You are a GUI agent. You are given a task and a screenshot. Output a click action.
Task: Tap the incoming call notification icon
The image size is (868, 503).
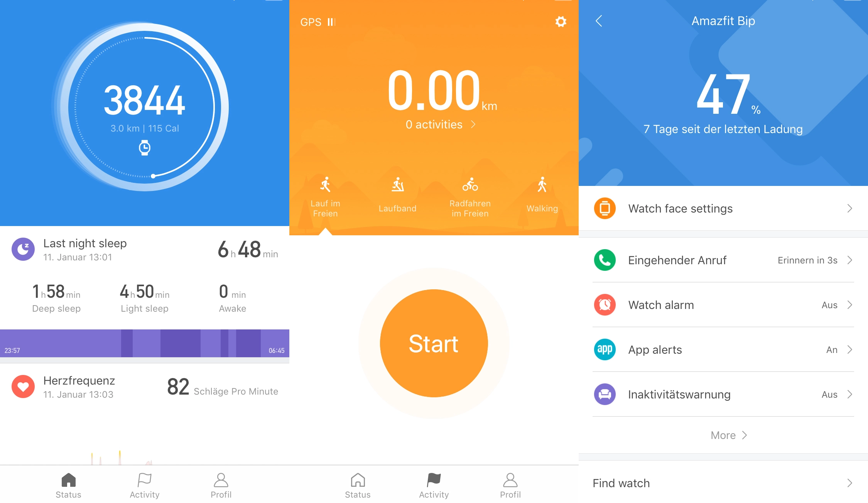pyautogui.click(x=605, y=260)
